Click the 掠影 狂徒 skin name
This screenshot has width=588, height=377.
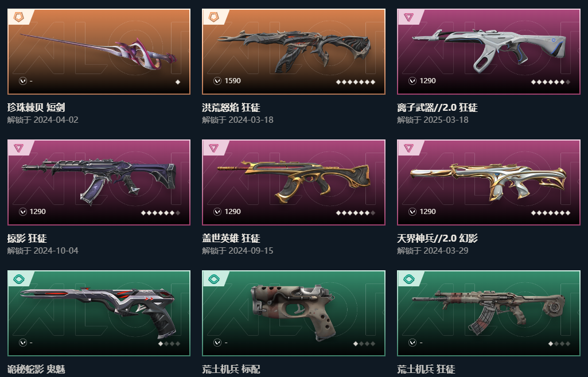[27, 238]
